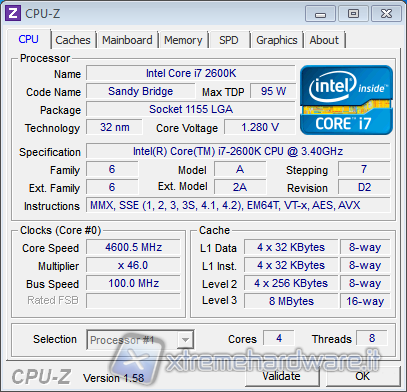407x392 pixels.
Task: Click the dropdown arrow beside Processor #1
Action: coord(185,340)
